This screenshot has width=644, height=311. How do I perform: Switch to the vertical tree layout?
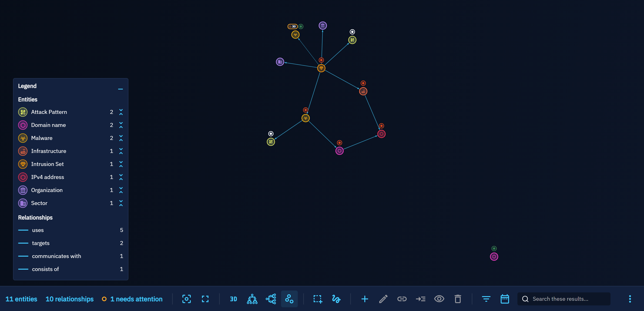click(252, 299)
